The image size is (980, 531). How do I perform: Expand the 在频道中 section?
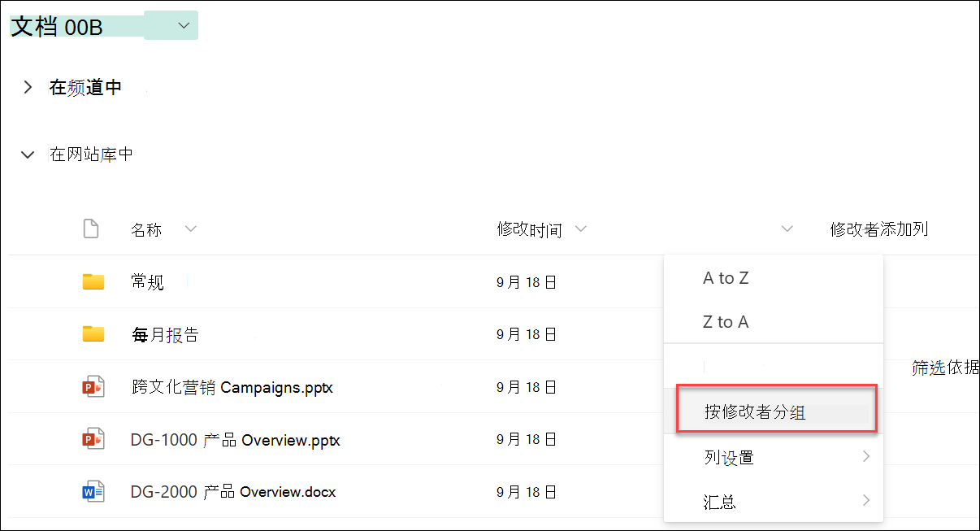[28, 87]
